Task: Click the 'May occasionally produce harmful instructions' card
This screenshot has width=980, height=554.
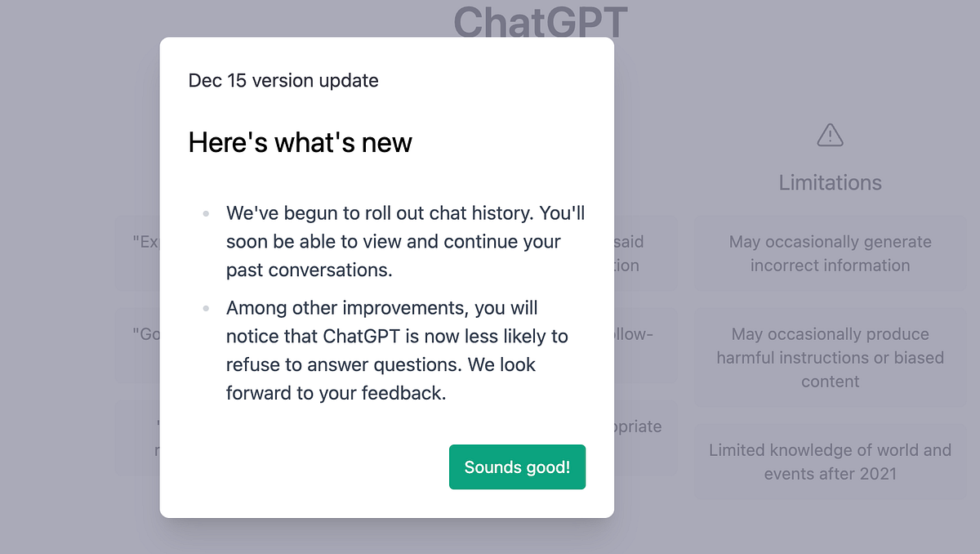Action: tap(830, 358)
